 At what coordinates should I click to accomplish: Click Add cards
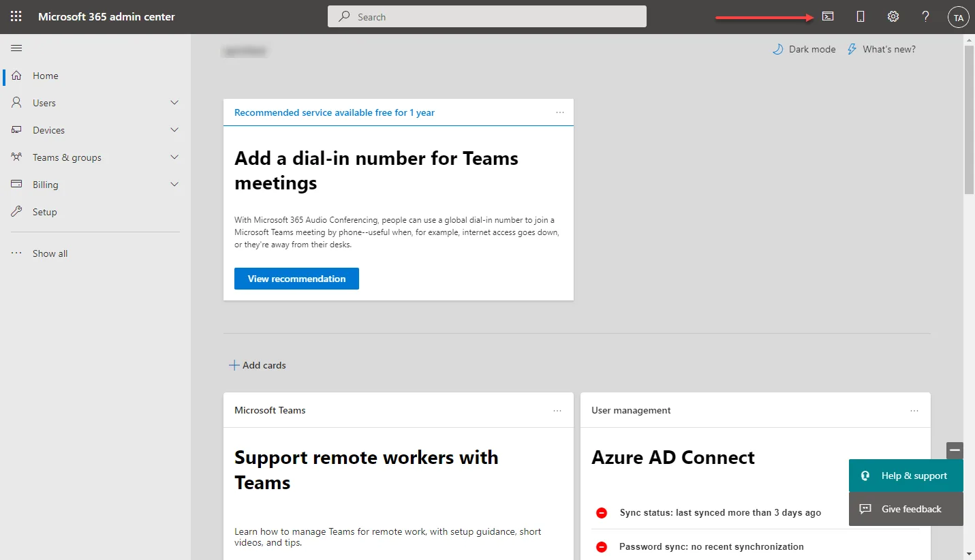[x=258, y=365]
